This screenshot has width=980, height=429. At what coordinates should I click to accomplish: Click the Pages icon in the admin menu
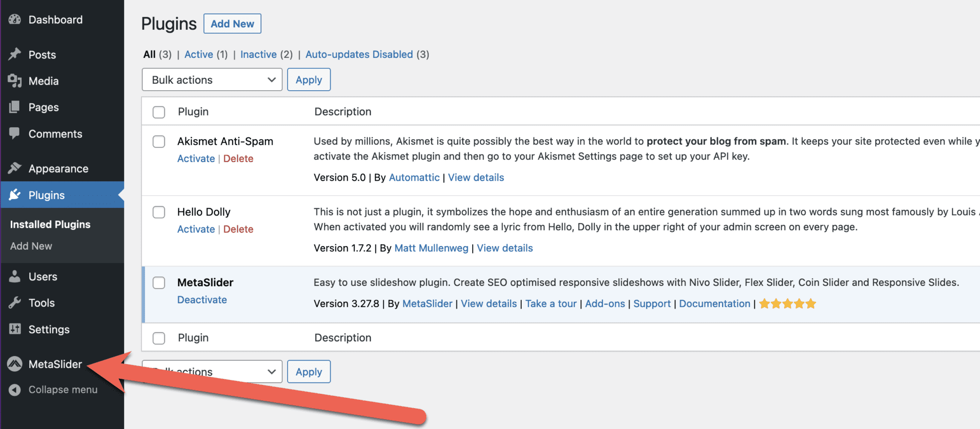[15, 107]
